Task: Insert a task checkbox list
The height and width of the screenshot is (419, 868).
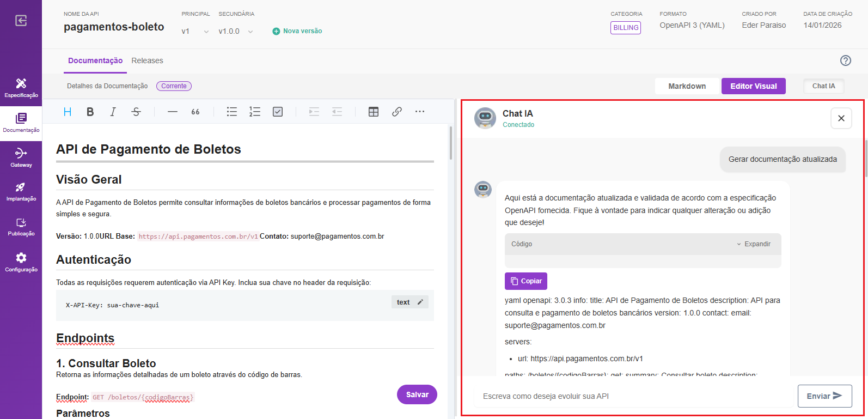Action: pyautogui.click(x=278, y=112)
